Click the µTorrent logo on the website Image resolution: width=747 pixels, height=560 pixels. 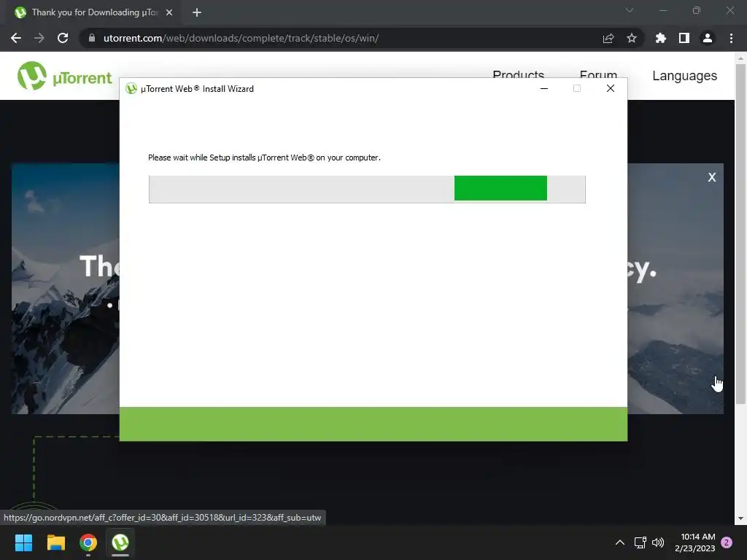tap(64, 76)
